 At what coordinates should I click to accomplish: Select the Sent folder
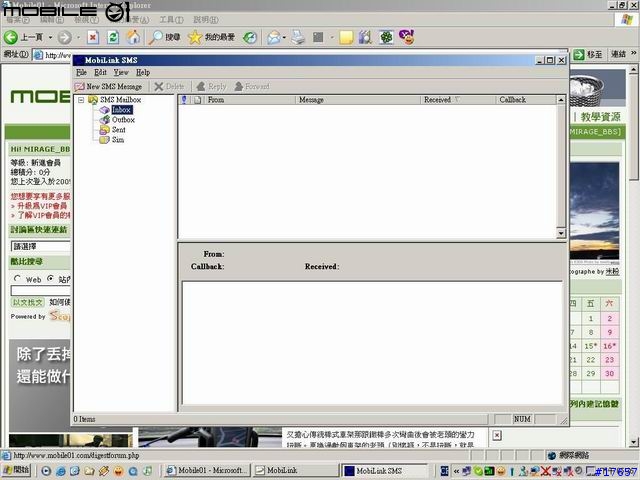(x=119, y=130)
